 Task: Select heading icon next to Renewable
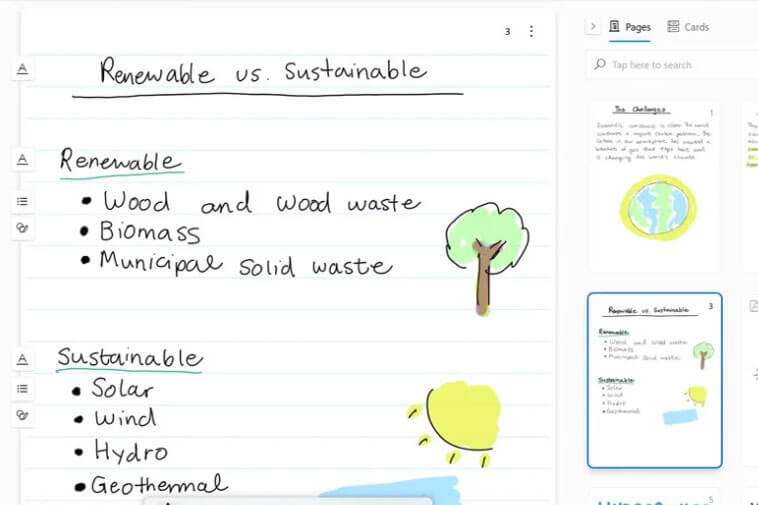coord(22,160)
